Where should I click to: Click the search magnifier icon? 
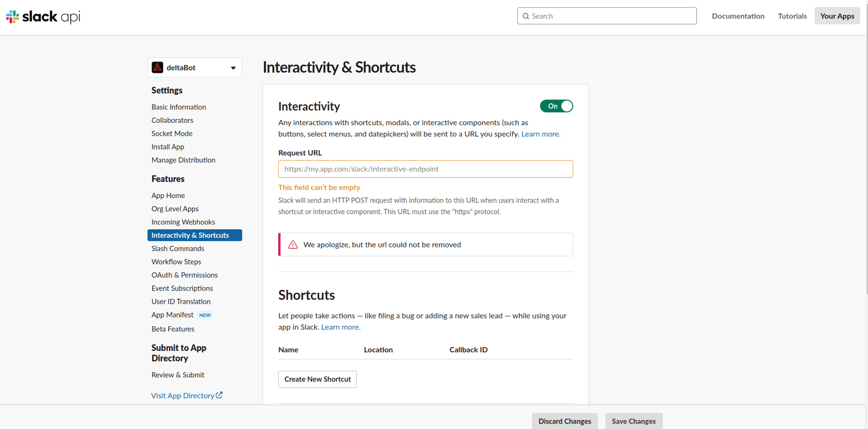(x=526, y=16)
